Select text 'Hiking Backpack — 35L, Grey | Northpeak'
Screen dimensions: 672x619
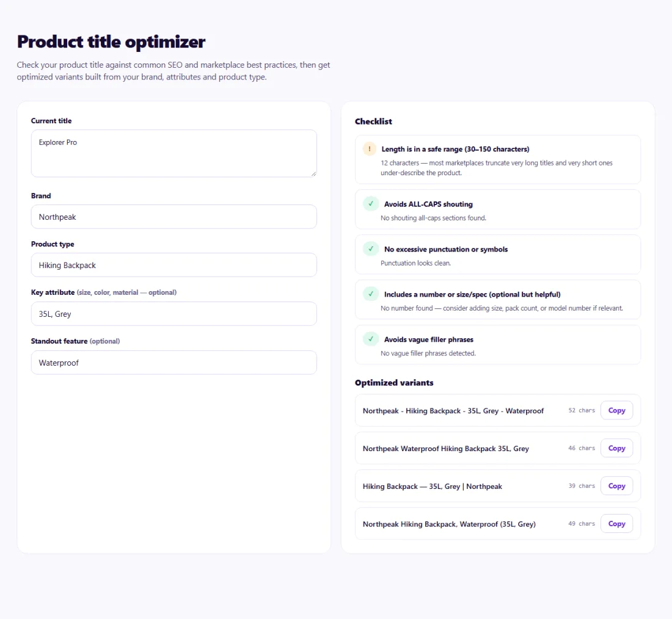[432, 486]
